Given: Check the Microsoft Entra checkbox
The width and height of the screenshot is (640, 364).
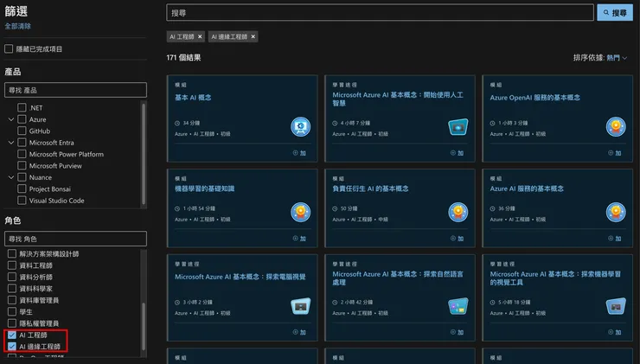Looking at the screenshot, I should tap(22, 143).
